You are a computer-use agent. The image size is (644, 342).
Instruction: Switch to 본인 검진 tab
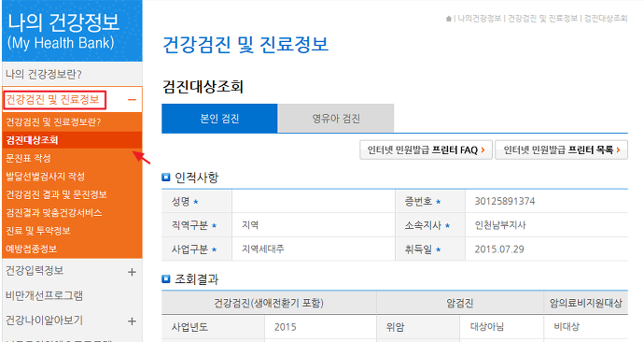[x=219, y=119]
